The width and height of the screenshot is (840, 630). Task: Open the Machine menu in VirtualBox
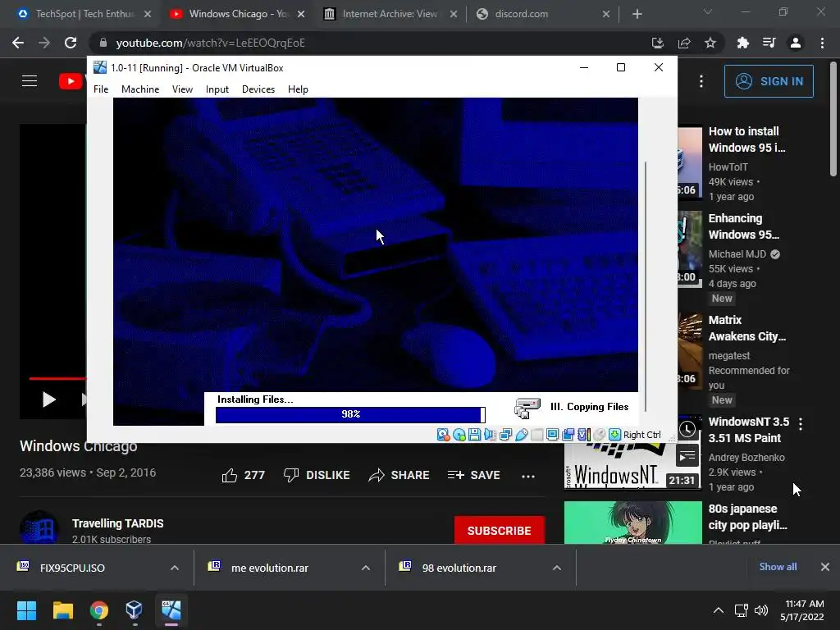click(x=140, y=89)
